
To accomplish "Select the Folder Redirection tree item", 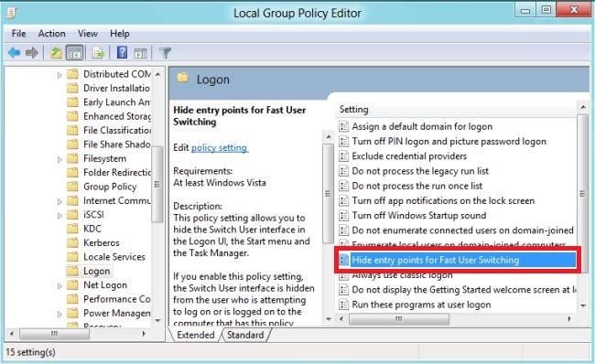I will (x=117, y=172).
